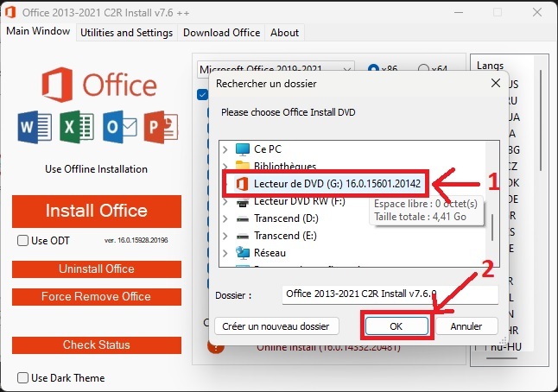Viewport: 558px width, 392px height.
Task: Click the Transcend (D:) drive icon
Action: pos(243,218)
